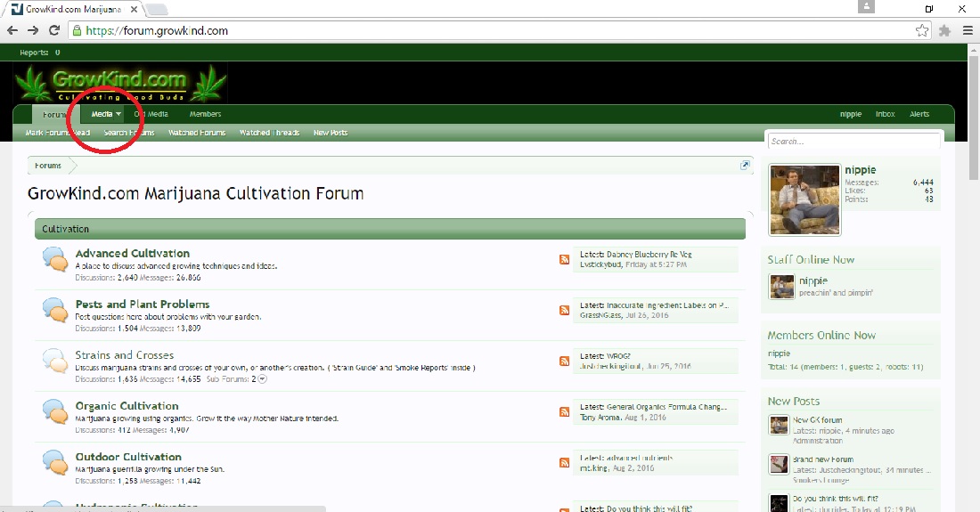The width and height of the screenshot is (980, 512).
Task: Open avatar beside New GK forum post
Action: click(779, 426)
